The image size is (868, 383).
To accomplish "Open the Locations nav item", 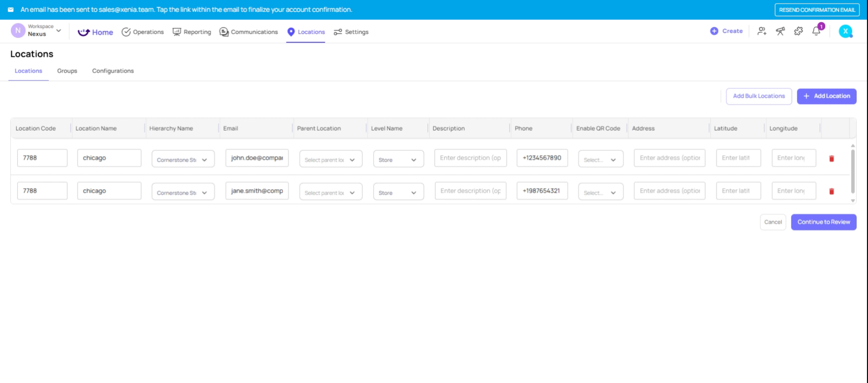I will 306,32.
